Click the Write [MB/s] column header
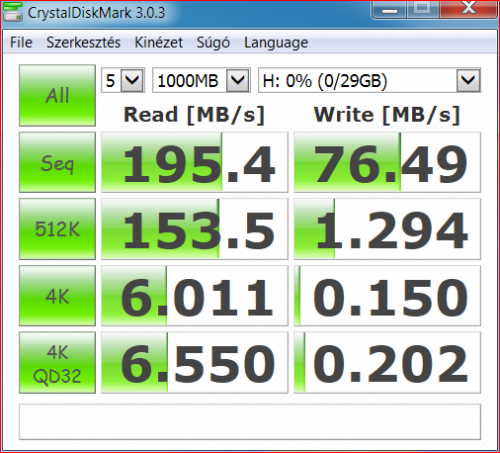This screenshot has width=500, height=453. coord(387,115)
